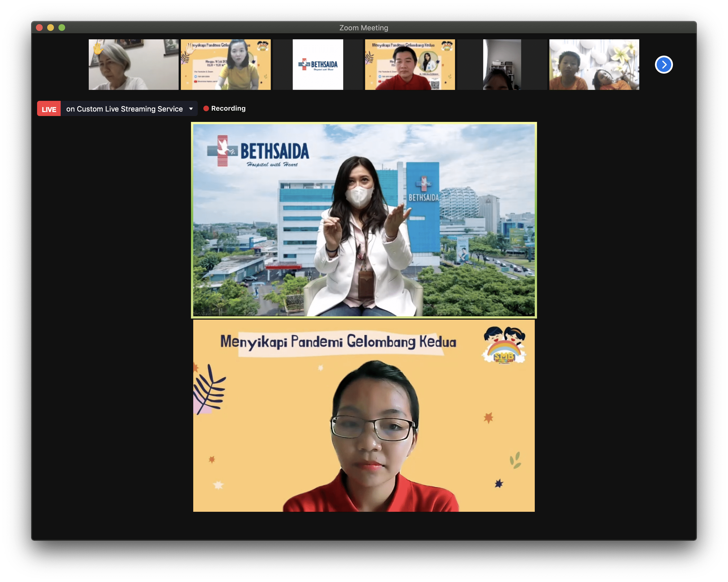The image size is (728, 582).
Task: Click the yellow minimize window button
Action: 51,28
